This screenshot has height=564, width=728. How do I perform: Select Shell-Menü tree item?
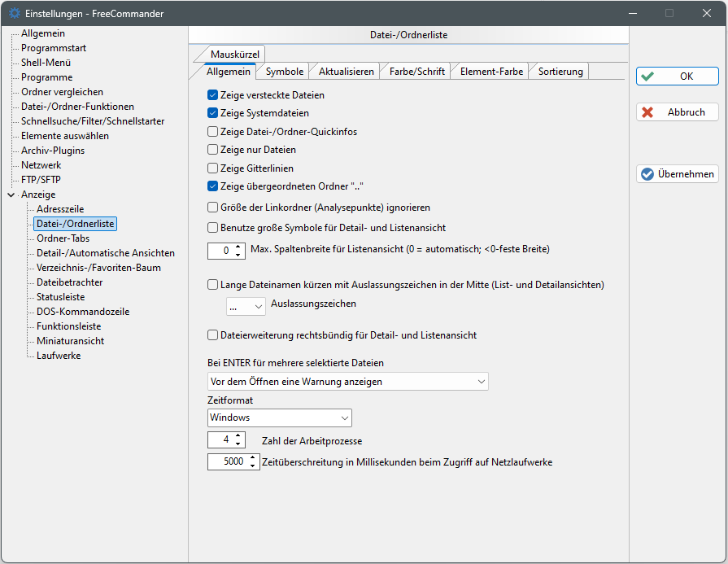pos(46,63)
